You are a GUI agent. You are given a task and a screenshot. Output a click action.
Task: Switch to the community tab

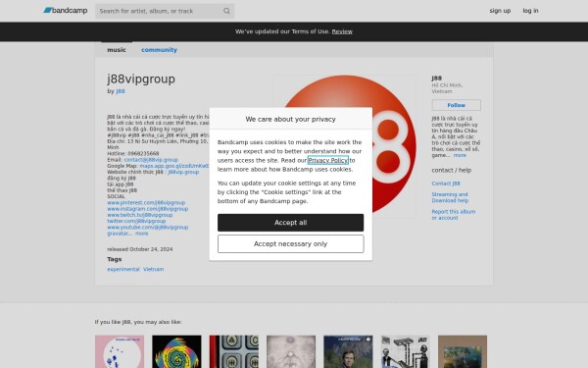tap(159, 50)
